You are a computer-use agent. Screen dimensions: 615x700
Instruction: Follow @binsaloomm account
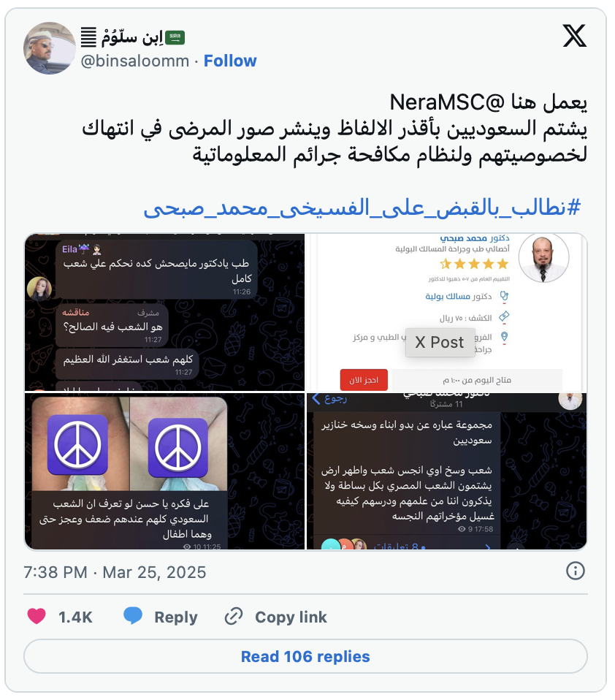click(x=230, y=61)
